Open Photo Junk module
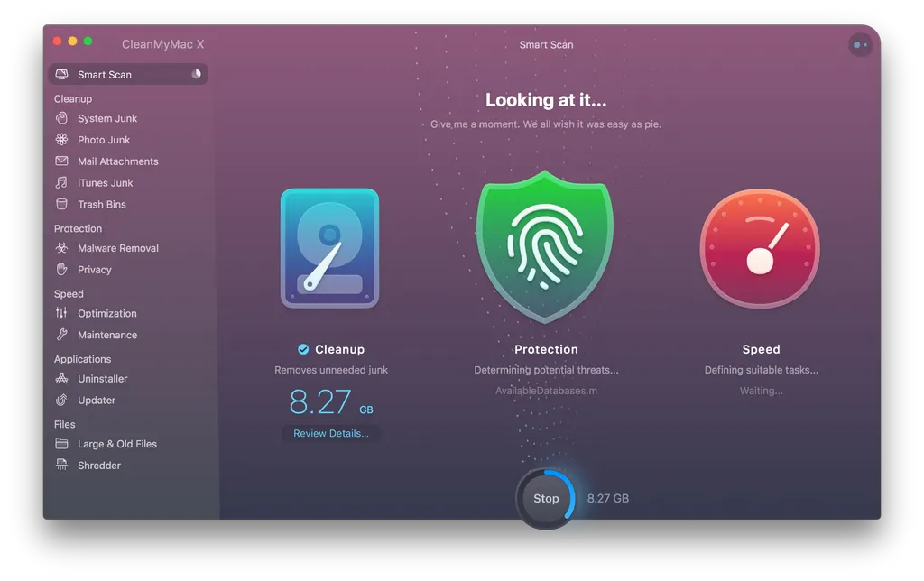This screenshot has width=924, height=581. tap(104, 140)
